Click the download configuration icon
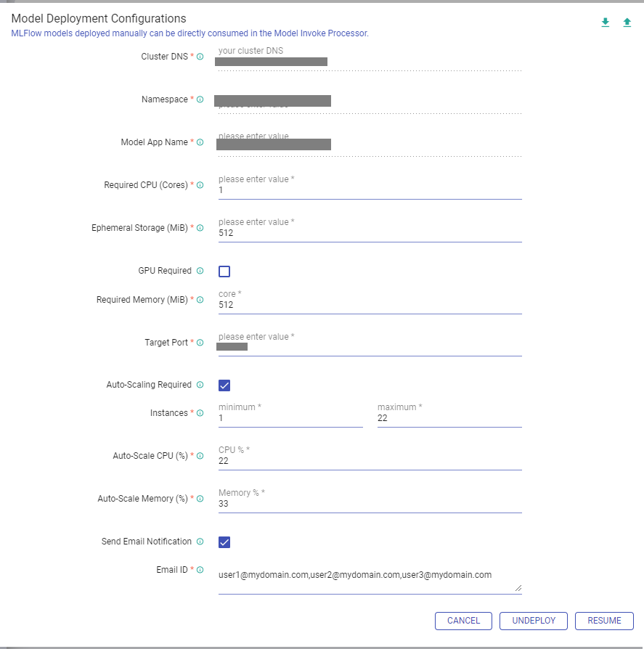Viewport: 644px width, 649px height. 605,23
